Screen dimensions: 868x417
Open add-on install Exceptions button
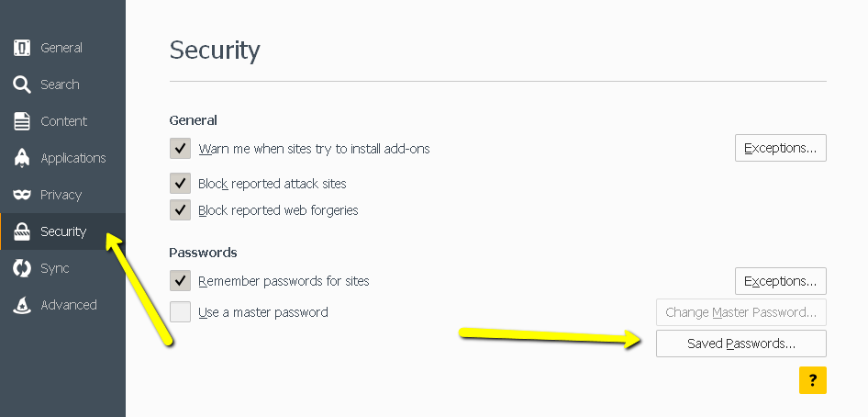point(780,148)
